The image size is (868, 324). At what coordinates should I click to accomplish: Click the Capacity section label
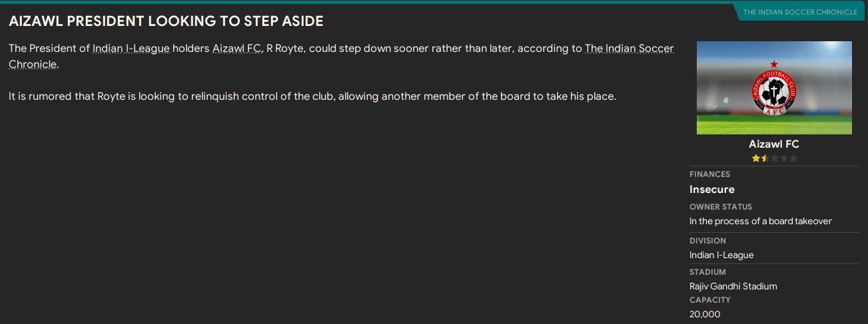point(709,300)
